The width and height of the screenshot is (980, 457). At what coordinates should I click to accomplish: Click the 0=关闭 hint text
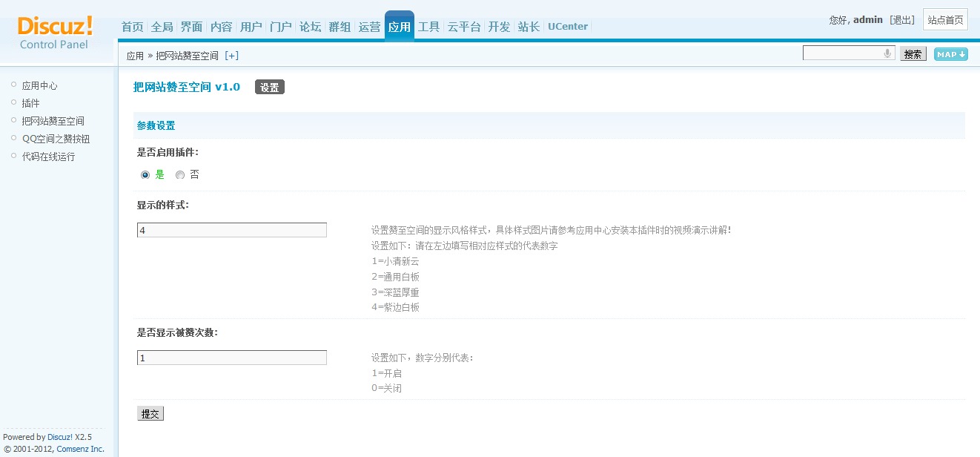[x=386, y=388]
